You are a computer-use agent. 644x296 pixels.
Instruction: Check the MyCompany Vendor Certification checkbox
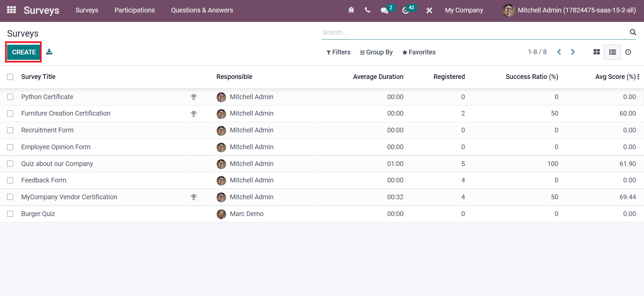(x=10, y=197)
